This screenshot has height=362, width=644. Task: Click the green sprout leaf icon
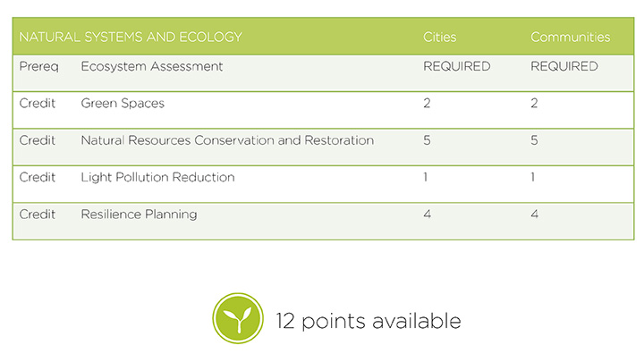pyautogui.click(x=237, y=319)
